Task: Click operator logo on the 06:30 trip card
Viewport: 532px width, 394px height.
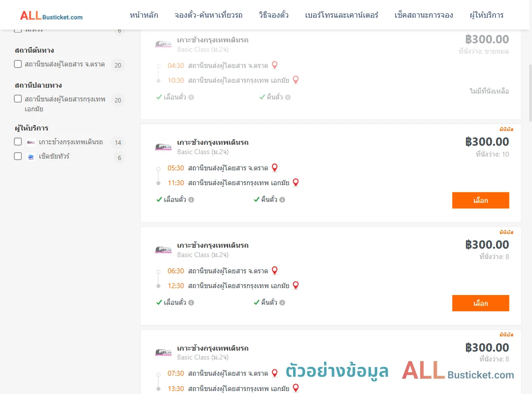Action: [x=163, y=250]
